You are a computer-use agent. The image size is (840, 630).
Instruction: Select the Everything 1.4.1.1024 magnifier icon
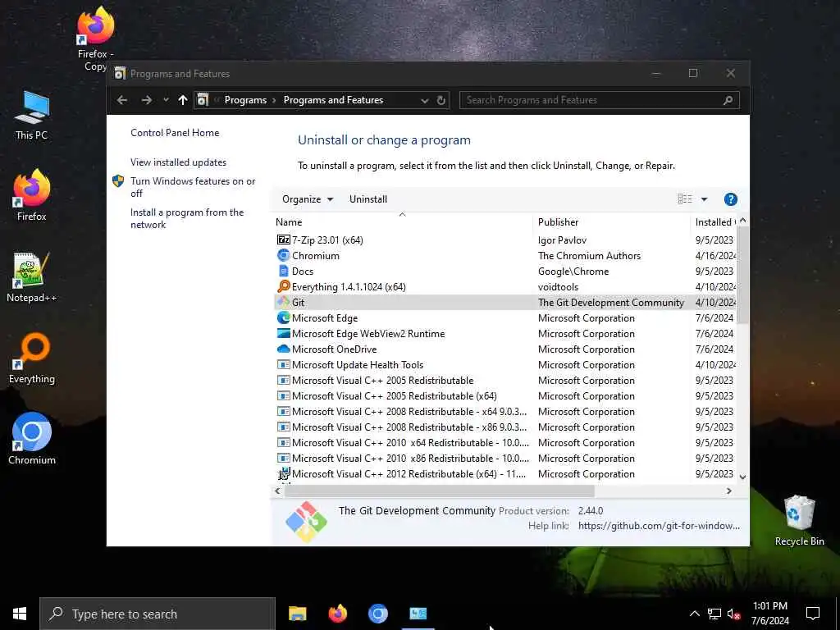tap(283, 286)
